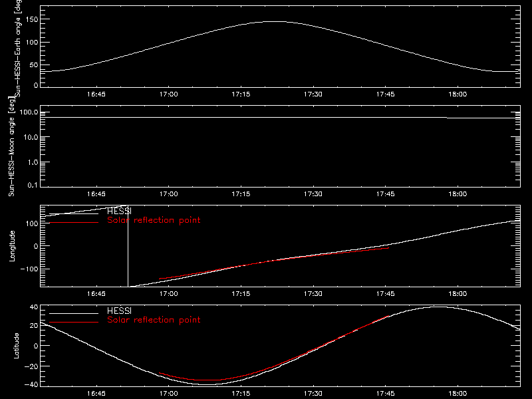Image resolution: width=532 pixels, height=399 pixels.
Task: Click 18:00 under the Moon angle plot
Action: pos(458,194)
